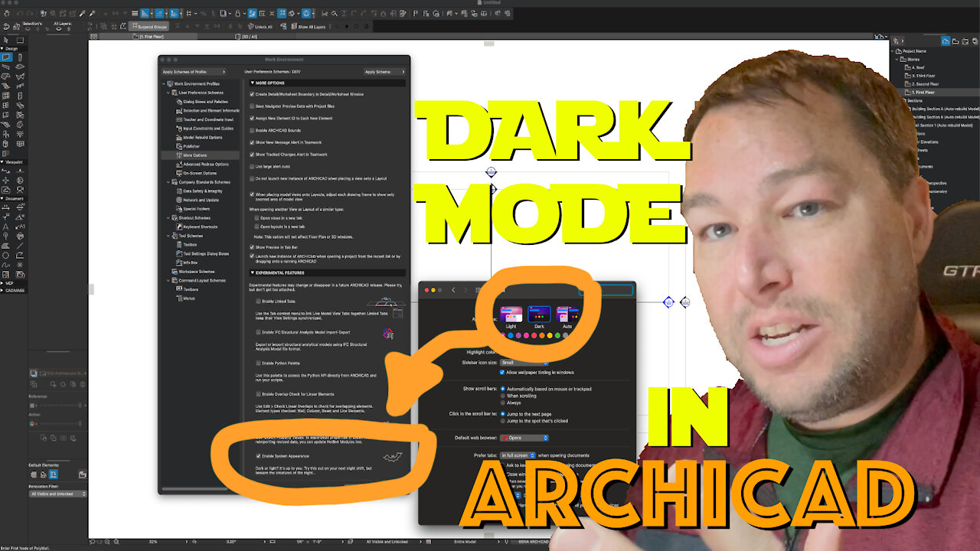Collapse the EXPERIMENTAL FEATURES section

[x=253, y=273]
